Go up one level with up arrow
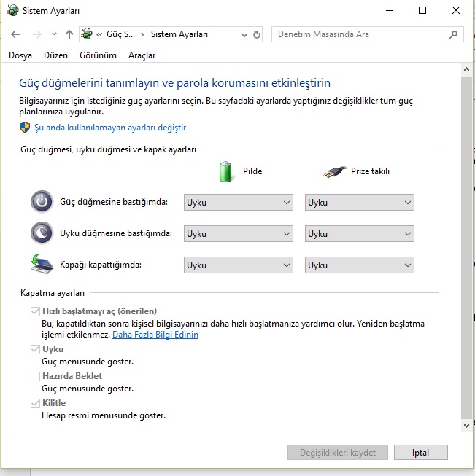 click(x=69, y=34)
